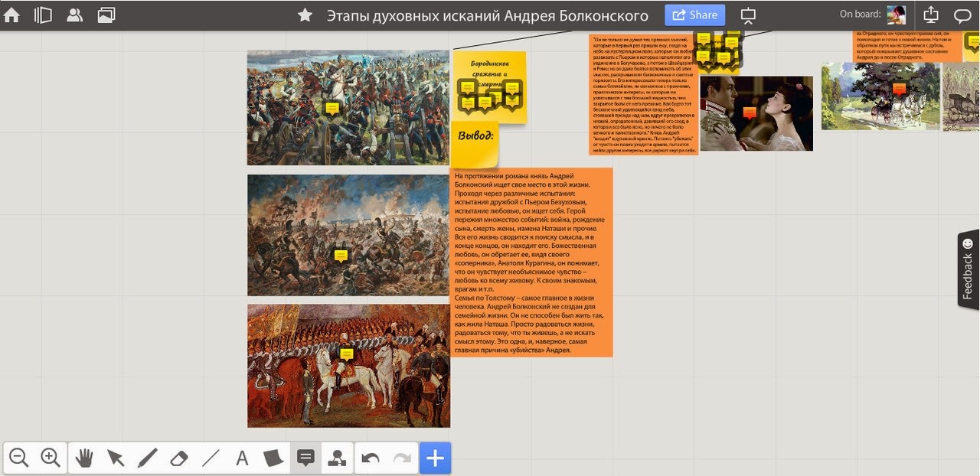Screen dimensions: 980x476
Task: Click the user avatar on board
Action: 896,15
